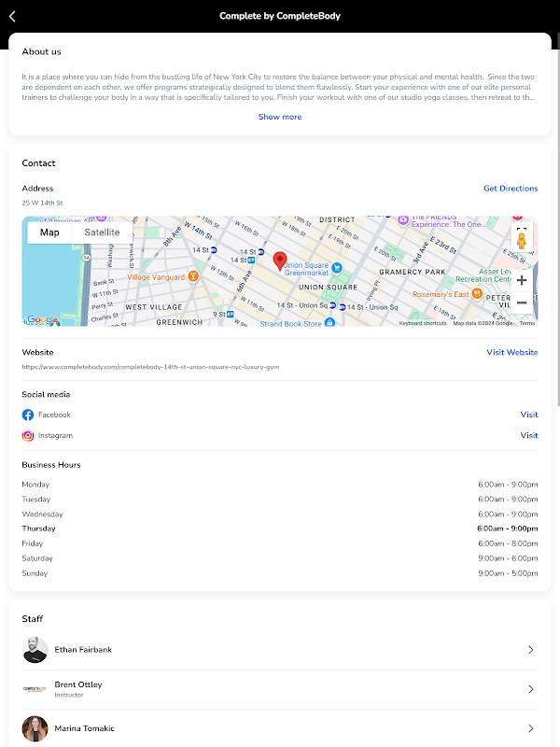
Task: Open map Keyboard shortcuts
Action: [423, 323]
